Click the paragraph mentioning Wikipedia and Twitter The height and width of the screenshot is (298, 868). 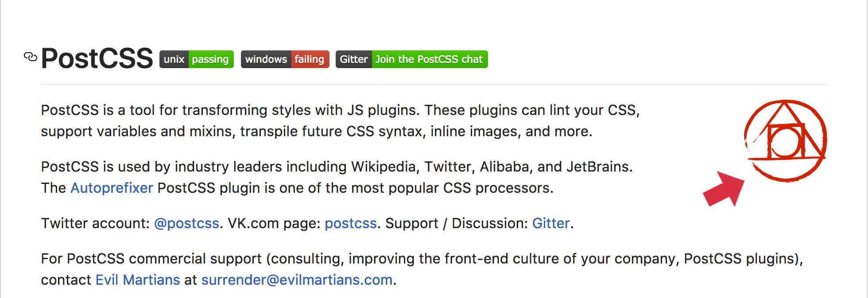337,177
